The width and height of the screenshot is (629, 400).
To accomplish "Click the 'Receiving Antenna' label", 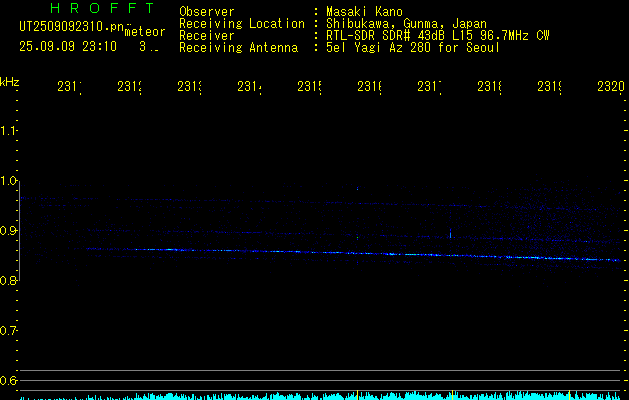I will pyautogui.click(x=239, y=48).
